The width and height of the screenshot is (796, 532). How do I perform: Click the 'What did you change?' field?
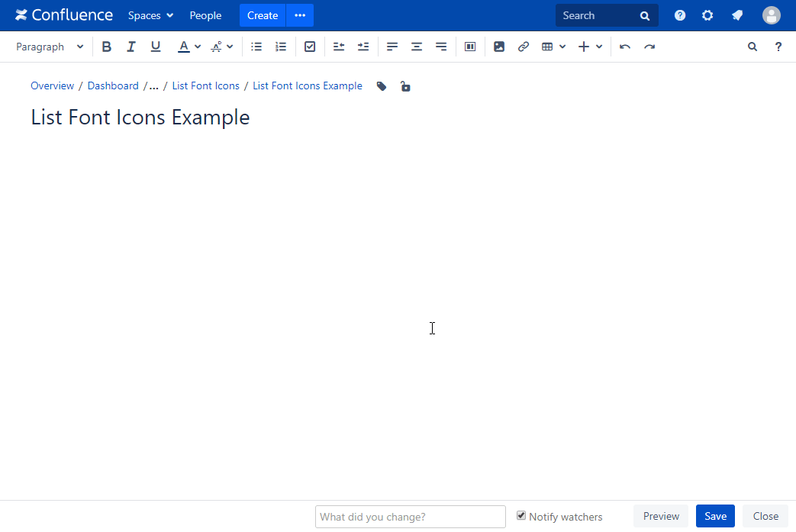[x=410, y=517]
